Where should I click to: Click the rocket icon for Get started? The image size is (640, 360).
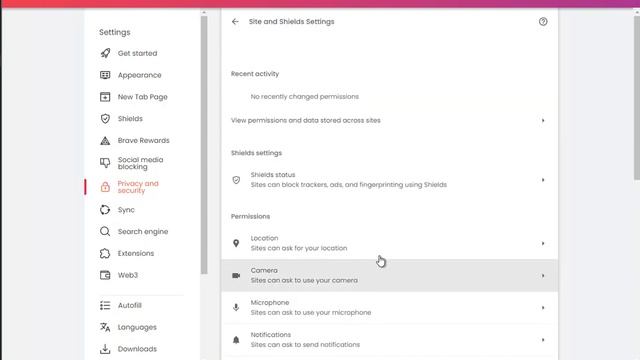coord(105,53)
